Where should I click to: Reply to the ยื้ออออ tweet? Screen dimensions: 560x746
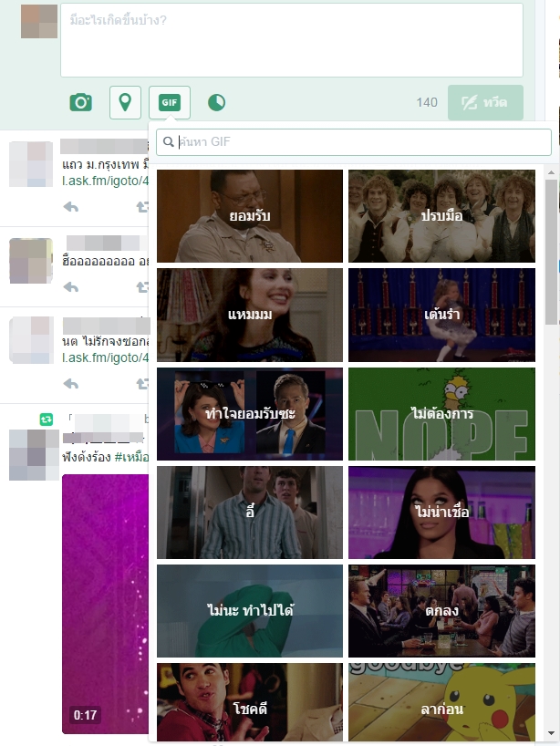point(71,287)
